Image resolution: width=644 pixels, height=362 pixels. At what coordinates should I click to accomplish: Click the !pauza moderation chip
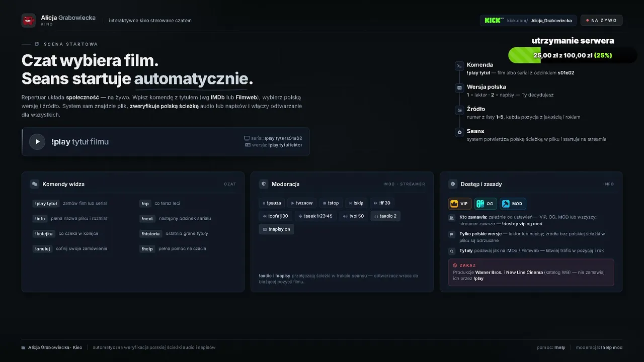pyautogui.click(x=271, y=203)
